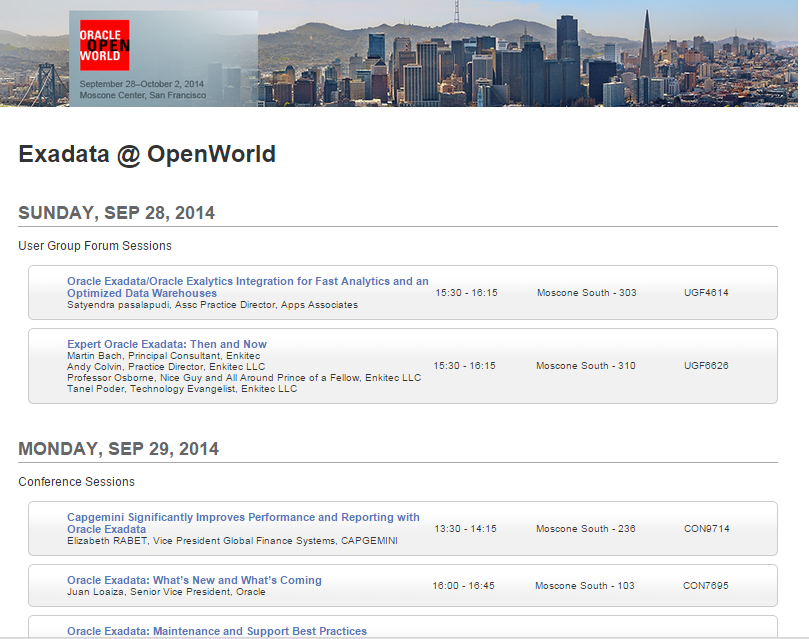This screenshot has width=809, height=639.
Task: Select session code UGF4614
Action: click(x=706, y=292)
